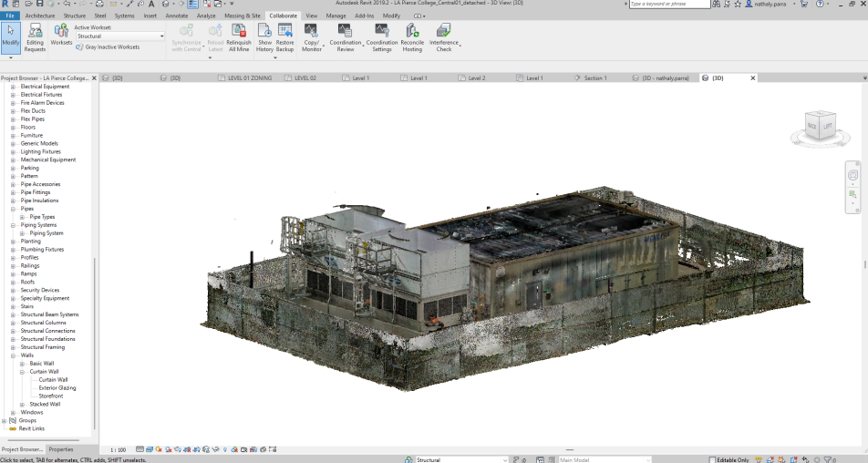This screenshot has width=868, height=463.
Task: Open the Massing & Site tab
Action: [242, 15]
